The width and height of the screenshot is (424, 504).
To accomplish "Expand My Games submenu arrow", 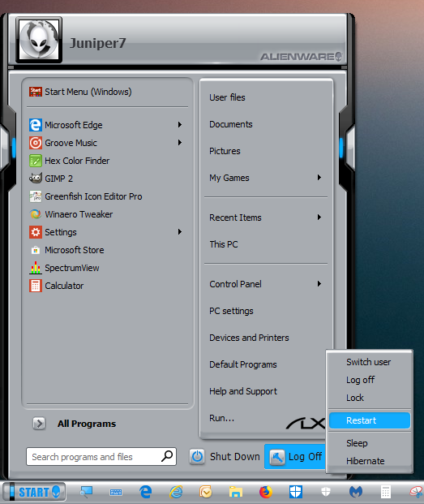I will tap(319, 178).
